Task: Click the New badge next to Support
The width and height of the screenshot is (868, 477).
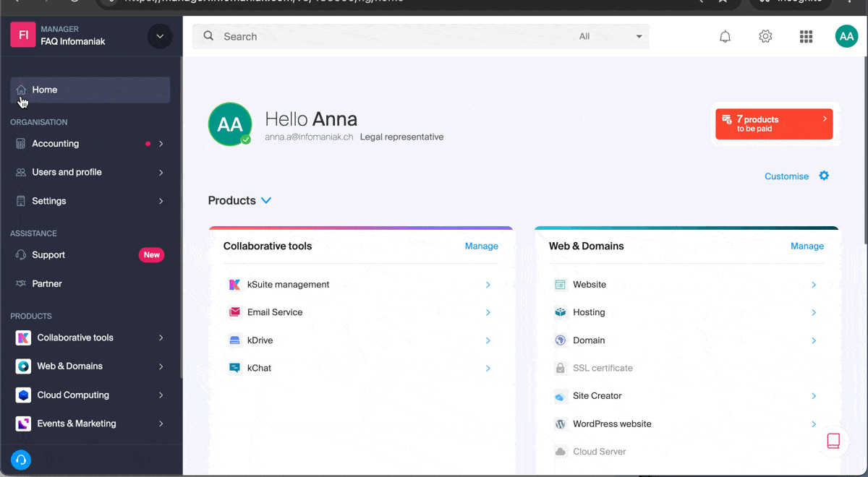Action: point(152,255)
